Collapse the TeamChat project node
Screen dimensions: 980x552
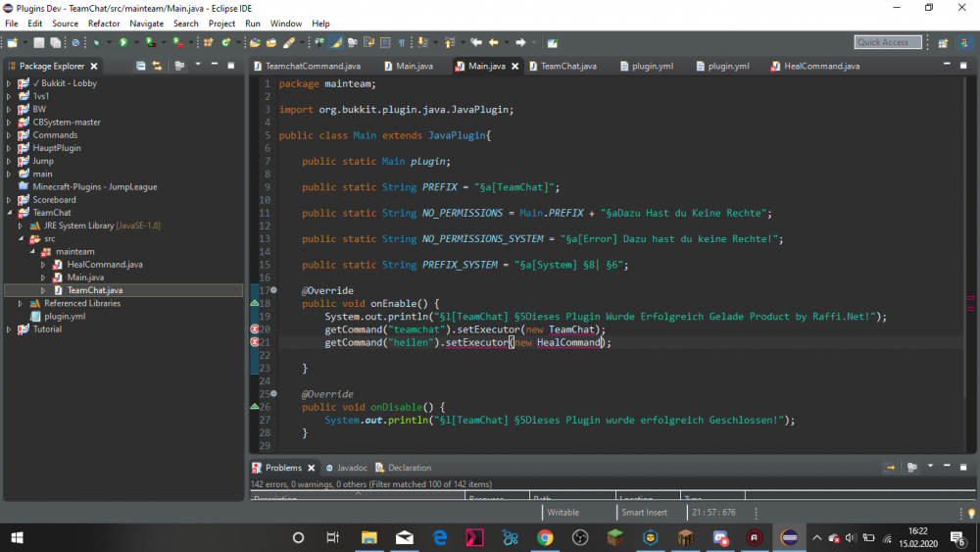9,213
